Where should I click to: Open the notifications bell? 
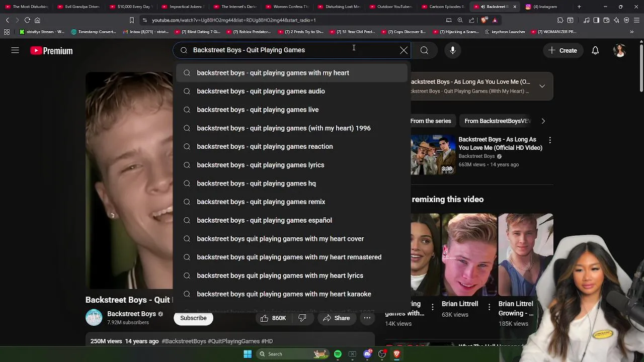coord(595,50)
